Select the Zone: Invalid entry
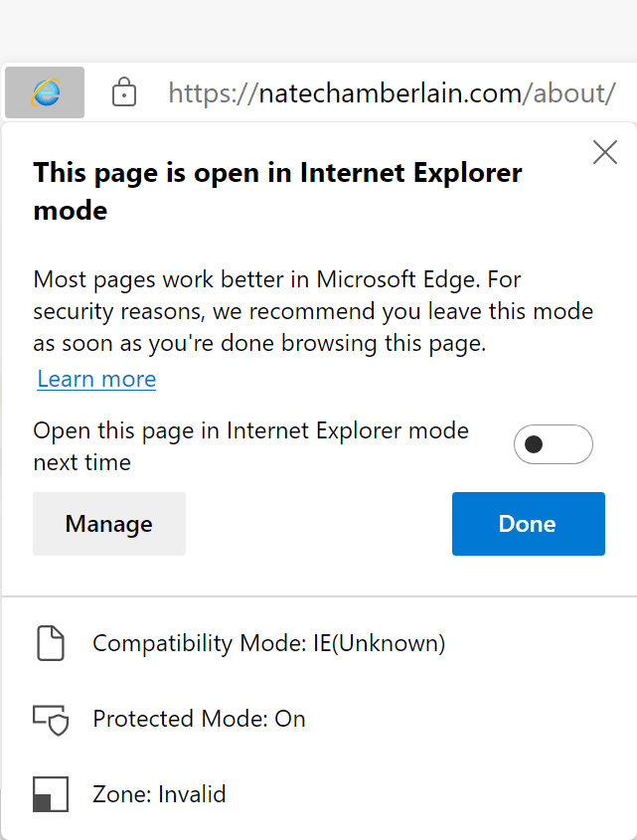 tap(159, 794)
